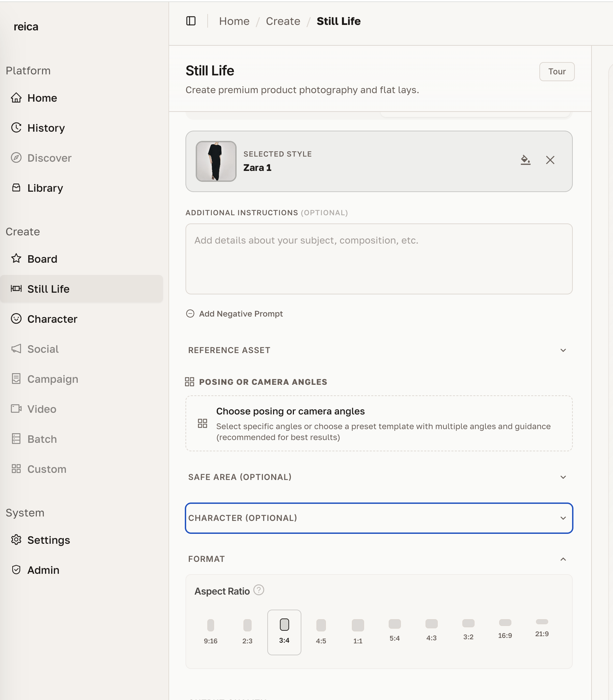Open History from the sidebar

[46, 128]
